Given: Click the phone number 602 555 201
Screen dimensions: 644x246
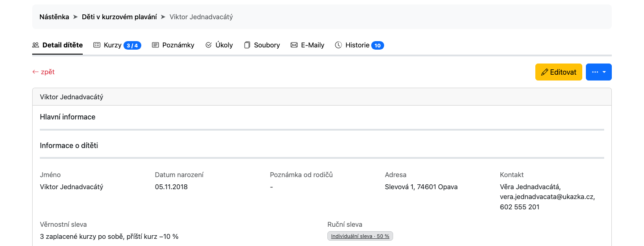Looking at the screenshot, I should click(520, 207).
